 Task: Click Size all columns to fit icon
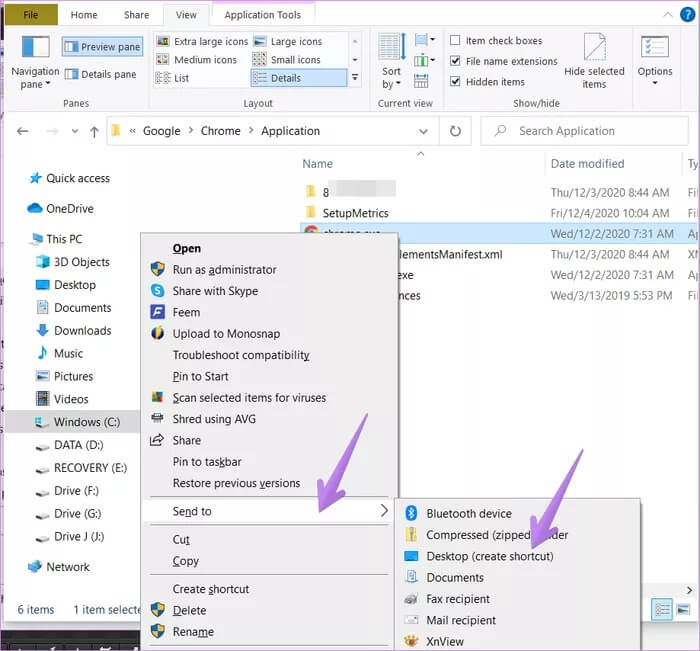coord(421,81)
